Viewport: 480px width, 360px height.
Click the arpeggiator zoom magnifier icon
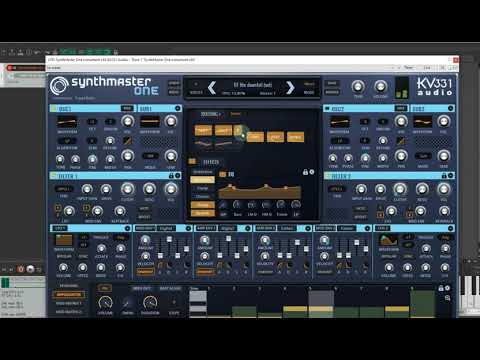coord(447,298)
